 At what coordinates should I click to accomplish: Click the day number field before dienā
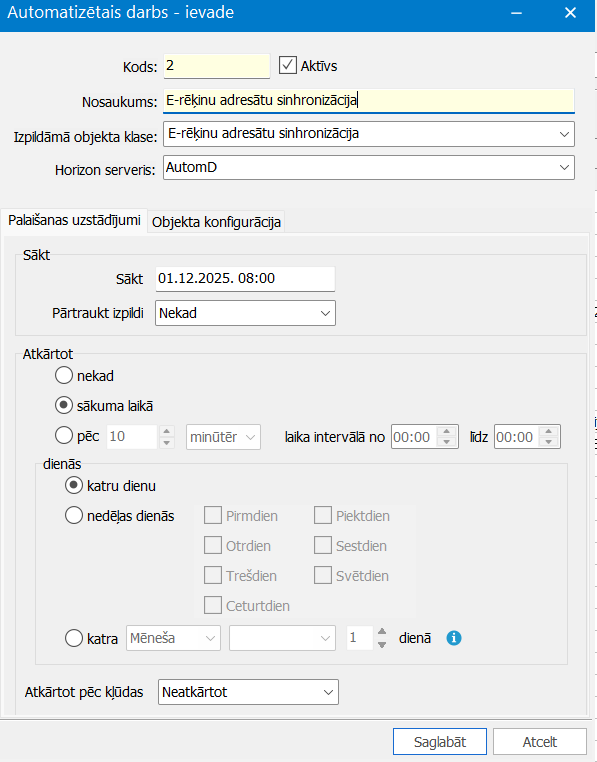[x=360, y=638]
